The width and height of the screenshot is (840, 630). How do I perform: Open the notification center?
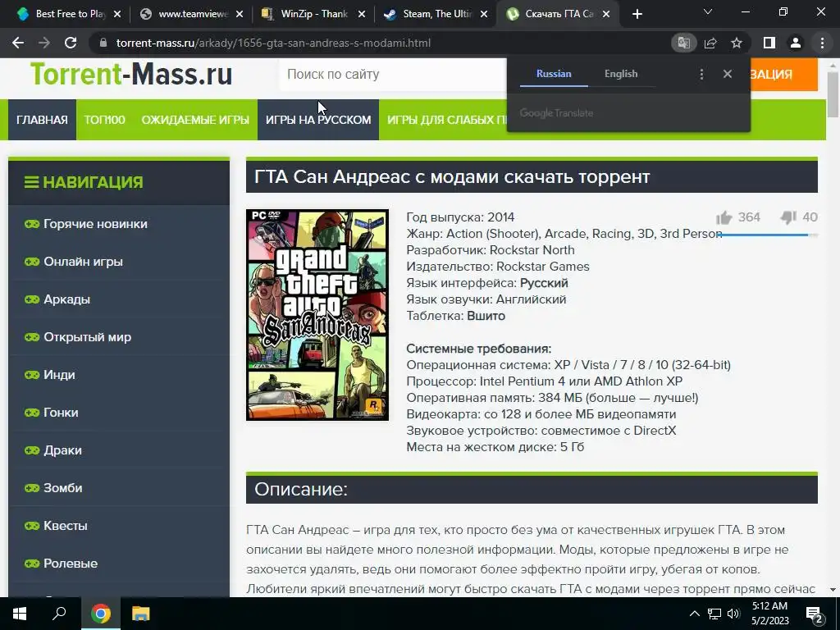(814, 614)
